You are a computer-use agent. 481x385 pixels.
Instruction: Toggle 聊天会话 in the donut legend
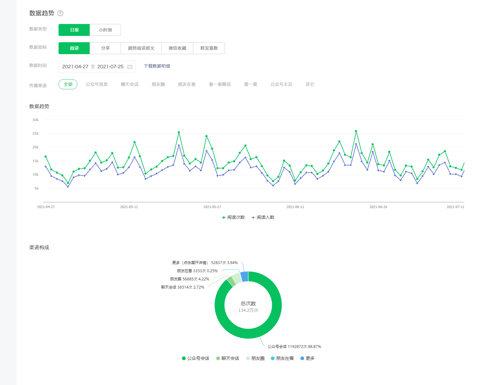pyautogui.click(x=228, y=358)
